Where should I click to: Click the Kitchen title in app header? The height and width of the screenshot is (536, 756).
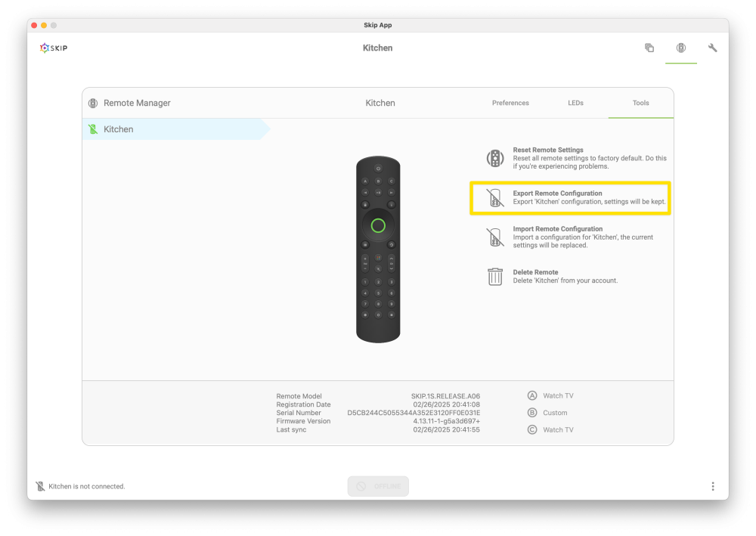tap(377, 48)
